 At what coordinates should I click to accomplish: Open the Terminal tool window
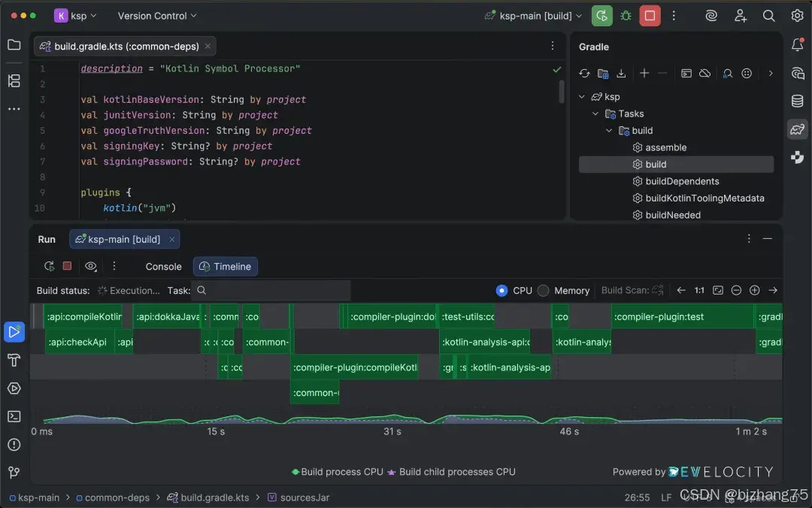[x=14, y=416]
